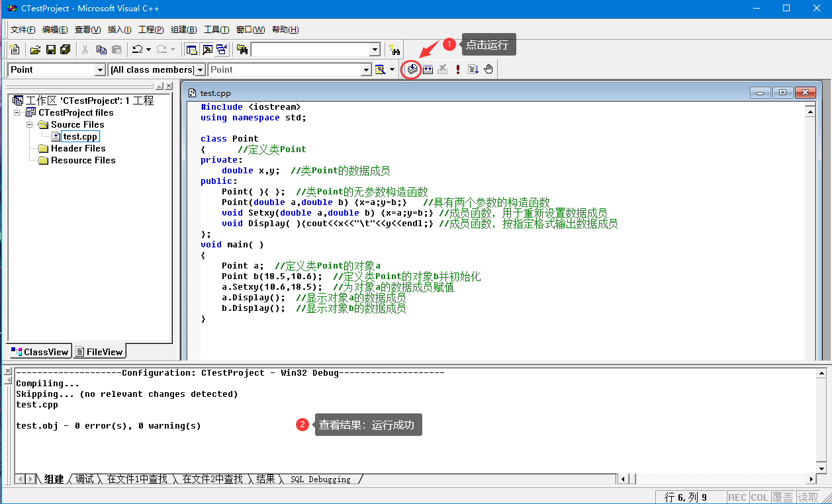Image resolution: width=832 pixels, height=504 pixels.
Task: Click the code editor scroll-up arrow
Action: (x=810, y=112)
